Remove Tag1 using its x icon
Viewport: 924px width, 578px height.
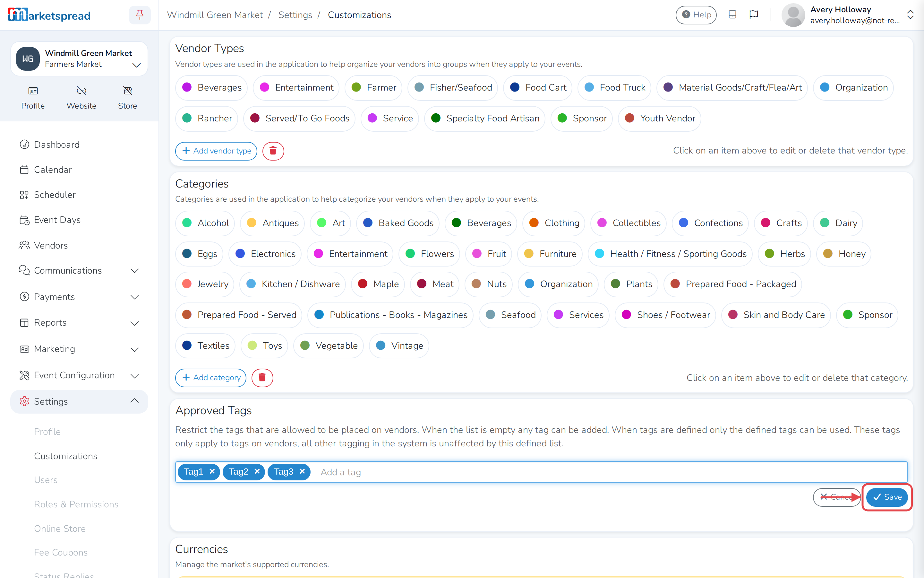pyautogui.click(x=212, y=471)
